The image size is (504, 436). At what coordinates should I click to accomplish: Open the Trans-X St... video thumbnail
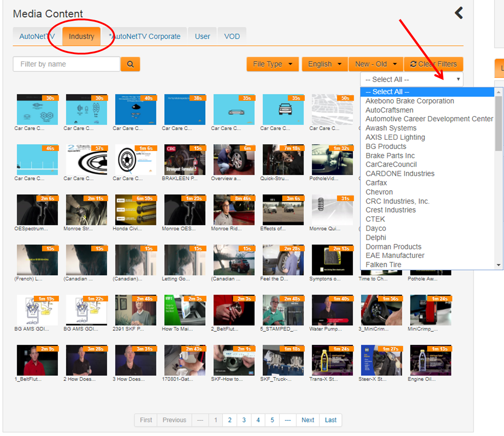click(x=332, y=360)
